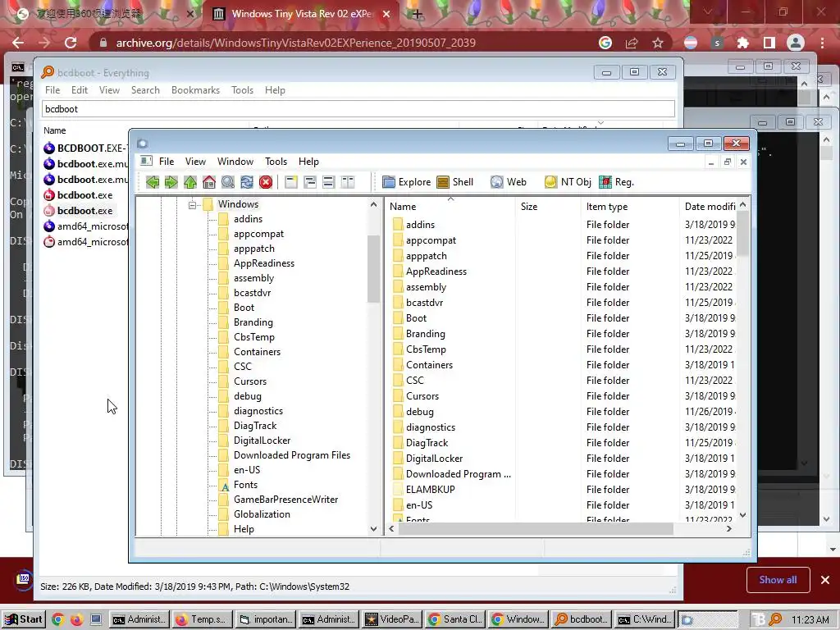
Task: Open the Shell view
Action: click(454, 182)
